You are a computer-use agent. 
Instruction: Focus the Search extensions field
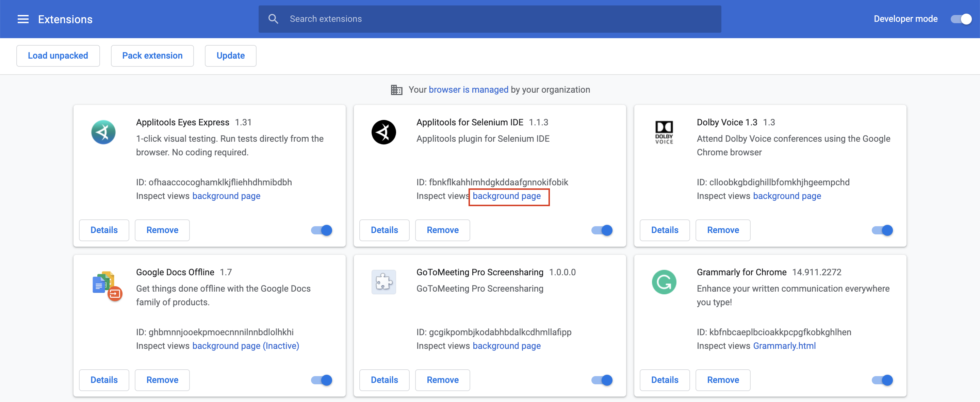[490, 19]
